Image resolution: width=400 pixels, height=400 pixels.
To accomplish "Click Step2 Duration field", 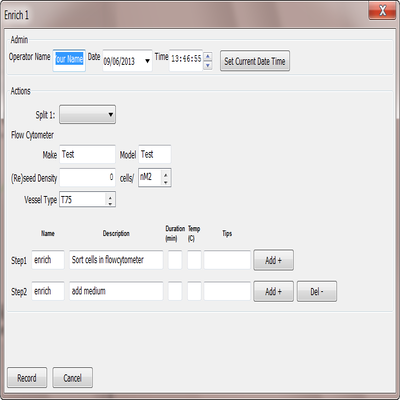I will coord(175,291).
